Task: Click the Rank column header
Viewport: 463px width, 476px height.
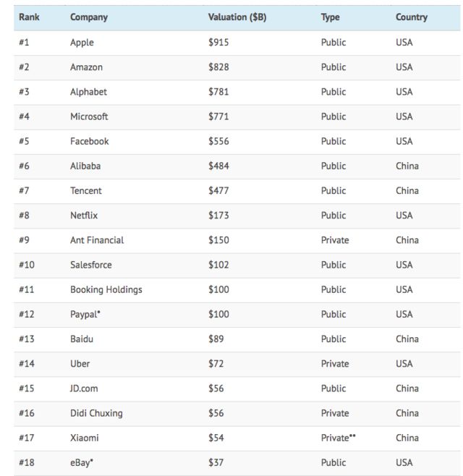Action: click(29, 17)
